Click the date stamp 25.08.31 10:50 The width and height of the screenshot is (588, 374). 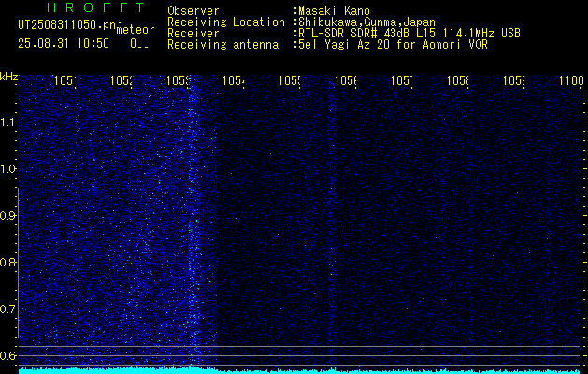pos(64,44)
